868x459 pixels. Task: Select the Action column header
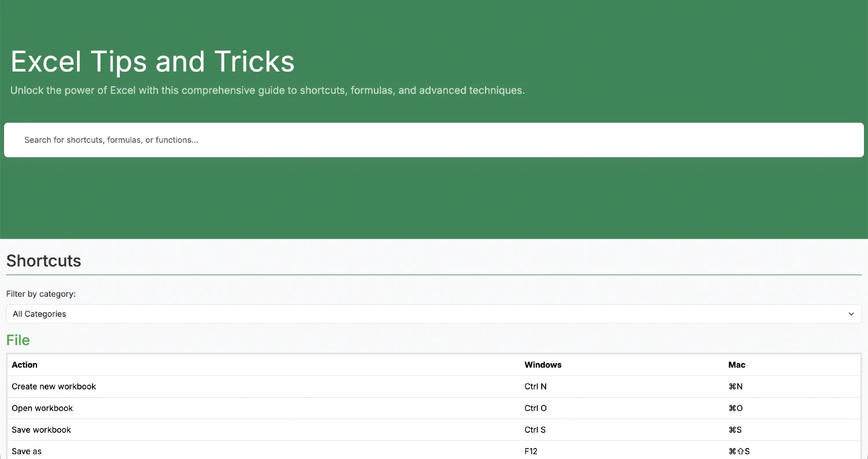(25, 365)
